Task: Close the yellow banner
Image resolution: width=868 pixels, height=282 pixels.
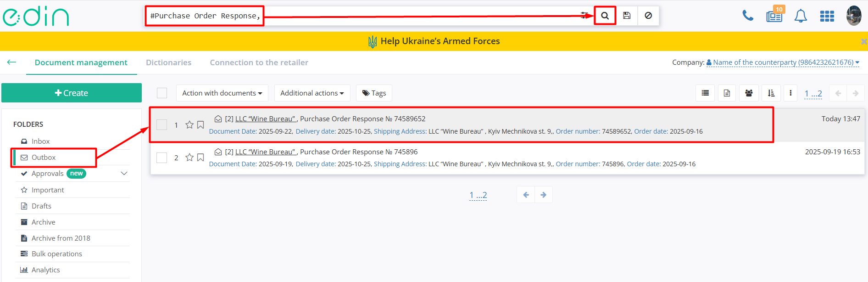Action: 863,41
